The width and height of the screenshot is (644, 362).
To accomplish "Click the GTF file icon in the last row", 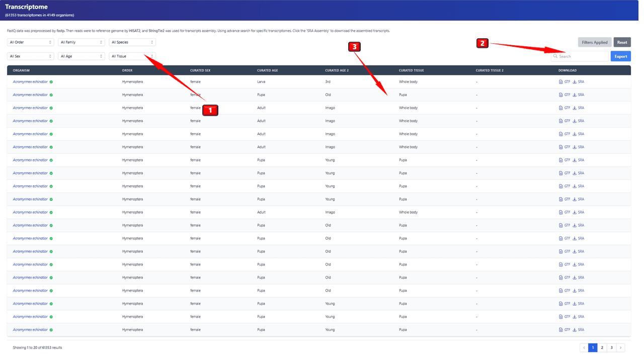I will 561,330.
